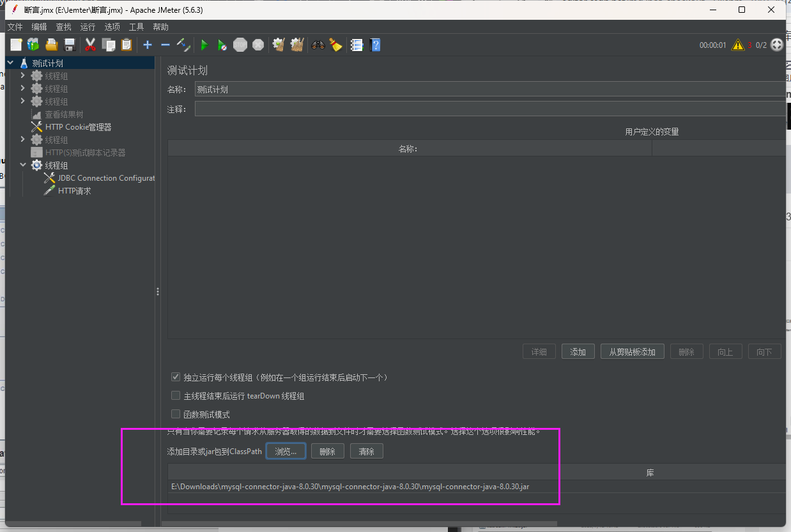This screenshot has height=532, width=791.
Task: Open the Templates toolbar icon
Action: (x=33, y=45)
